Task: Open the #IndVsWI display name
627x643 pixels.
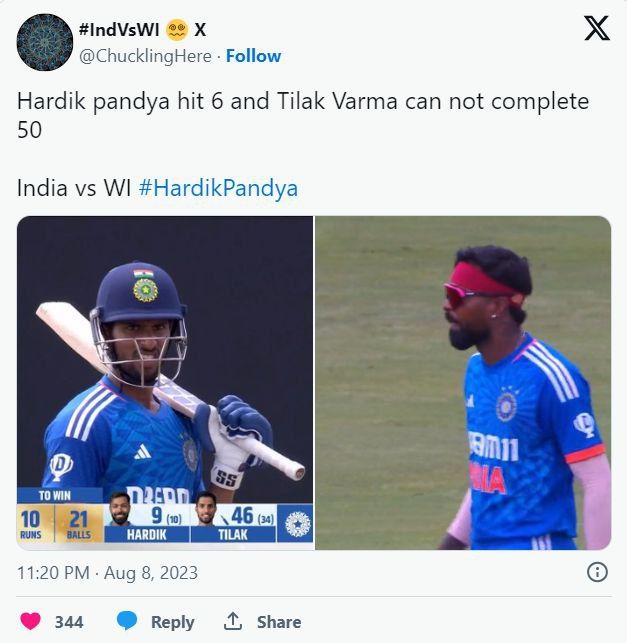Action: pos(119,30)
